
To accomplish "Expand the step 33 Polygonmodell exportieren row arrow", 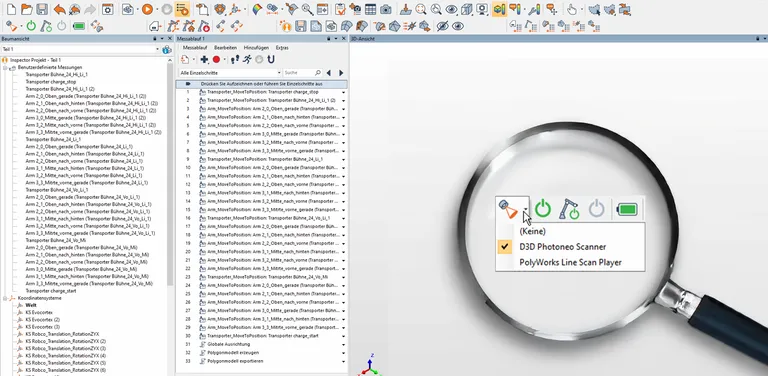I will pyautogui.click(x=343, y=361).
